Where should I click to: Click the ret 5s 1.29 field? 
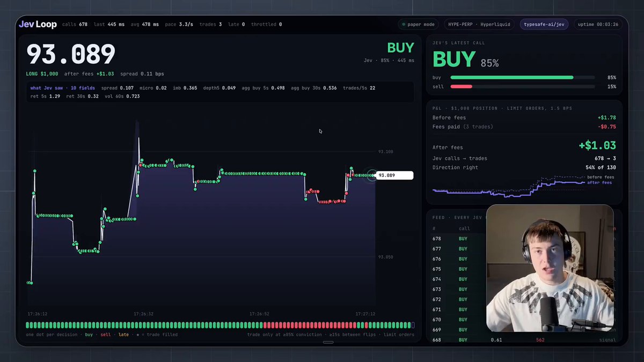click(45, 97)
